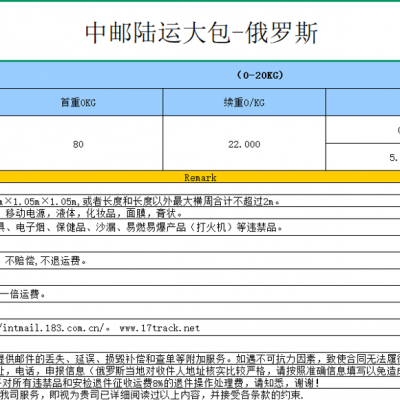Image resolution: width=400 pixels, height=400 pixels.
Task: Open the www.17track.net link
Action: tap(160, 328)
